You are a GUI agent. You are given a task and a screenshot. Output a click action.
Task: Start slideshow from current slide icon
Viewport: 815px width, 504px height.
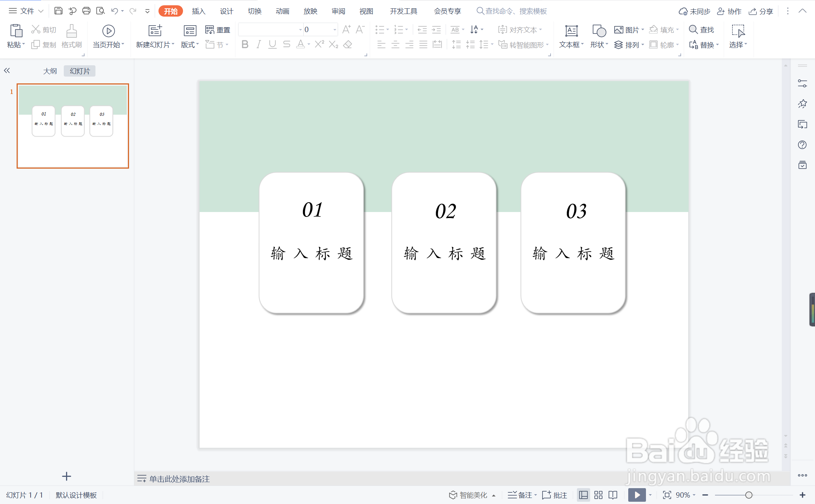pos(108,31)
